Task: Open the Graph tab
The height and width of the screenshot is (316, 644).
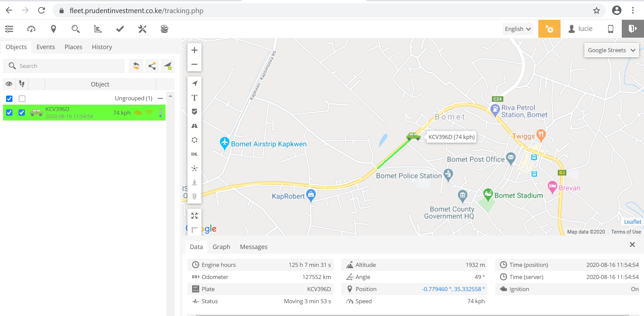Action: point(221,247)
